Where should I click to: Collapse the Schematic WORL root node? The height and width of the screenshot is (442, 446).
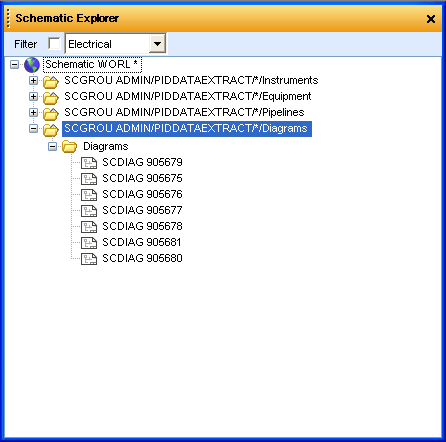14,64
